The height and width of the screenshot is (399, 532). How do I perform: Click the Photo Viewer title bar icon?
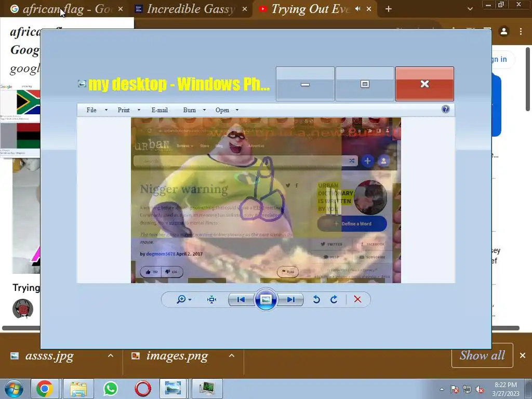pos(82,84)
